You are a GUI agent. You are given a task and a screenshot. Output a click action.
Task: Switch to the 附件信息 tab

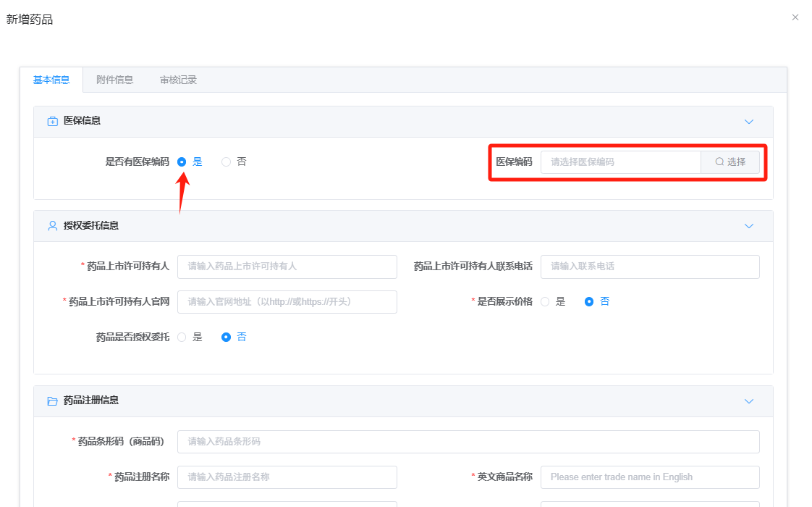point(114,80)
